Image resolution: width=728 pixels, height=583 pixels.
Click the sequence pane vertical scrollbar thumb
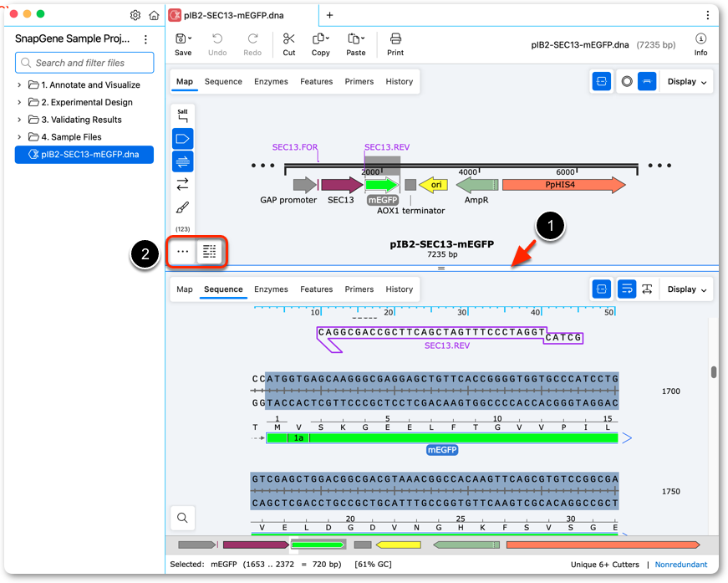tap(714, 371)
